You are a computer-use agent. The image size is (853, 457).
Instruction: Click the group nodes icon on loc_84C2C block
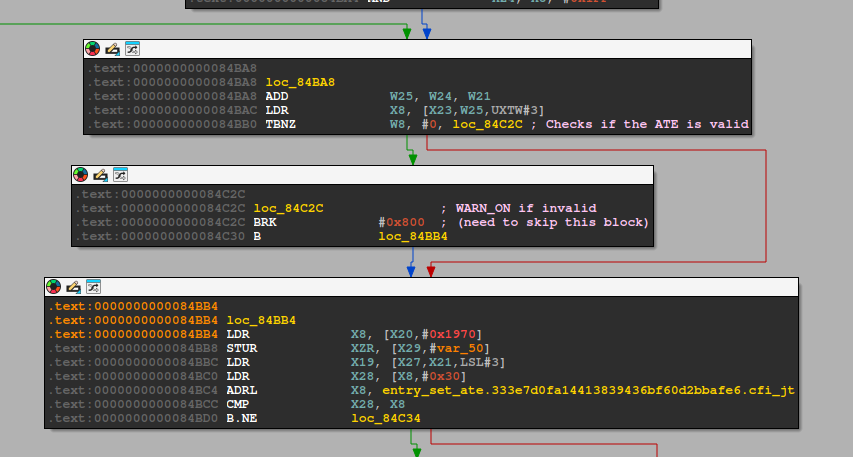pos(120,174)
